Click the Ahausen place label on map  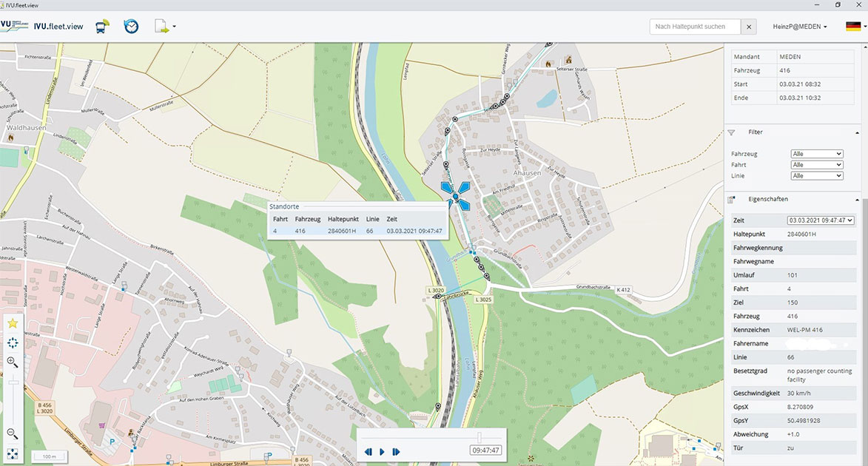pyautogui.click(x=527, y=172)
